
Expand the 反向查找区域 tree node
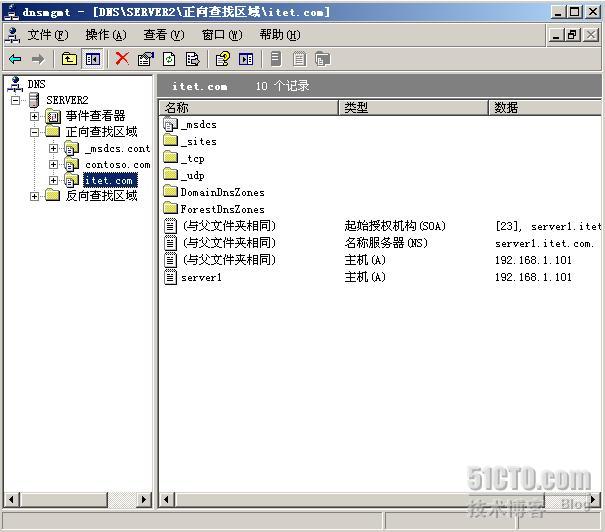click(34, 196)
